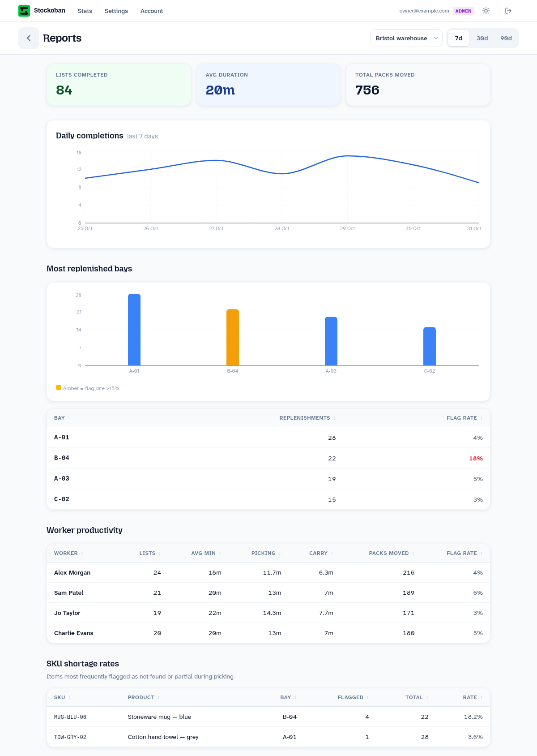The image size is (537, 756).
Task: Click the A-01 bar in chart
Action: click(x=134, y=330)
